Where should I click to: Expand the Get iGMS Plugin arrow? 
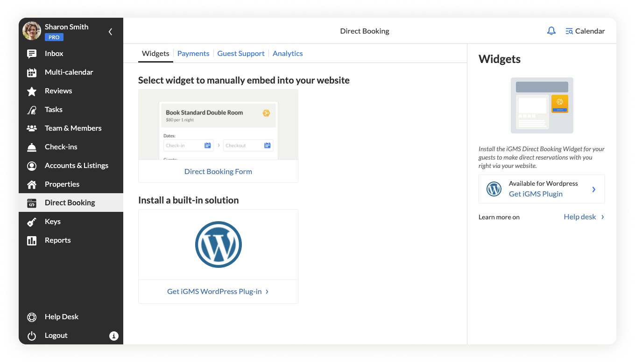pyautogui.click(x=593, y=189)
